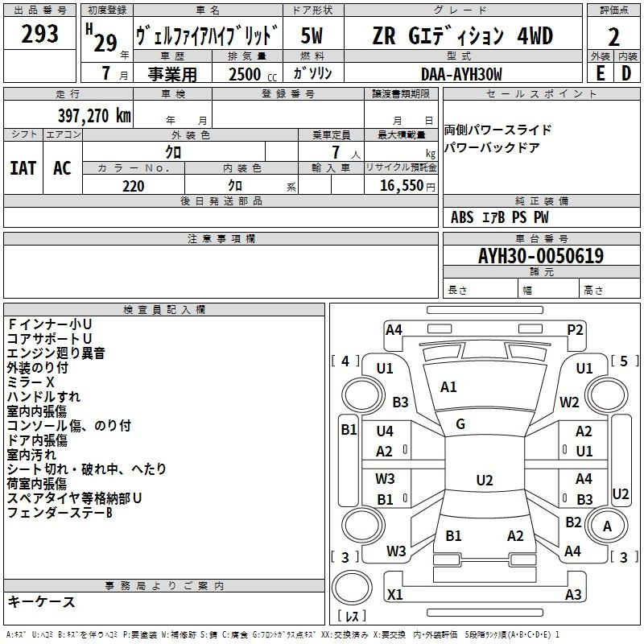644x644 pixels.
Task: Click the lot number 293 field
Action: pyautogui.click(x=39, y=34)
